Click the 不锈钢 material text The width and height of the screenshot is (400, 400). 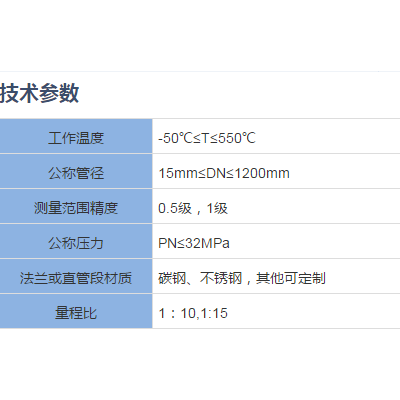(221, 278)
